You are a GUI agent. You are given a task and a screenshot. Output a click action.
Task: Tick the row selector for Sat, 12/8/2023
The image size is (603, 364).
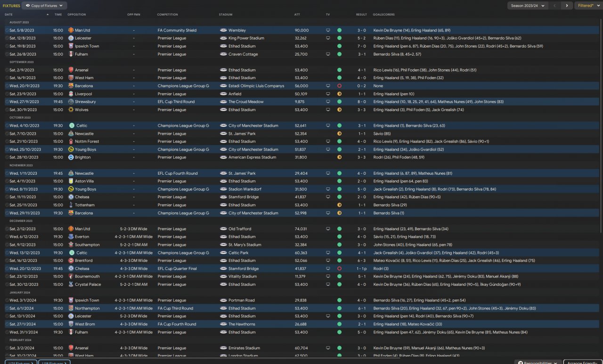tap(7, 38)
